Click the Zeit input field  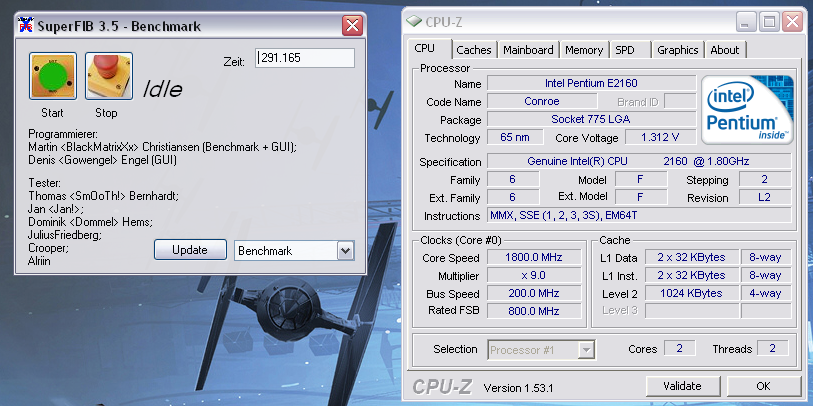point(305,58)
